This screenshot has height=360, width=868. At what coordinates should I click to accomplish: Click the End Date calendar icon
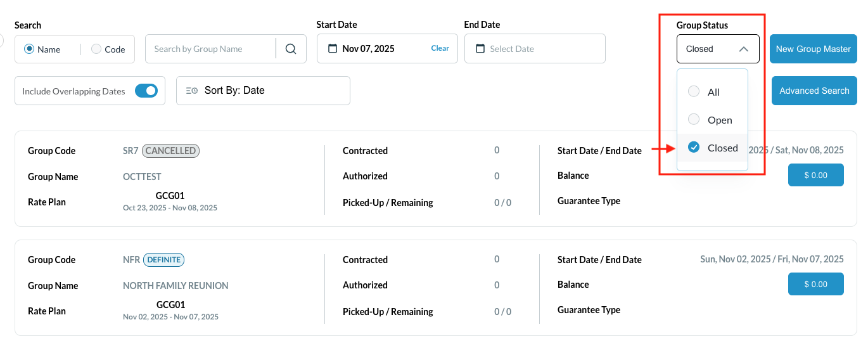tap(480, 49)
